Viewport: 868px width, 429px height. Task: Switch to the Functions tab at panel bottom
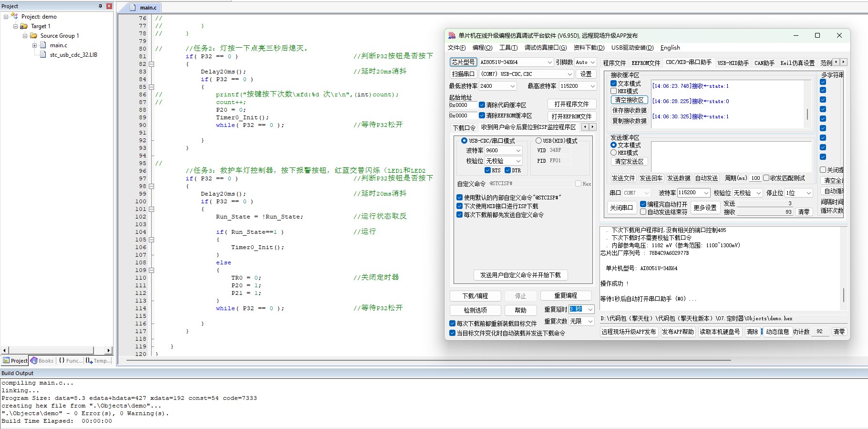click(x=70, y=361)
